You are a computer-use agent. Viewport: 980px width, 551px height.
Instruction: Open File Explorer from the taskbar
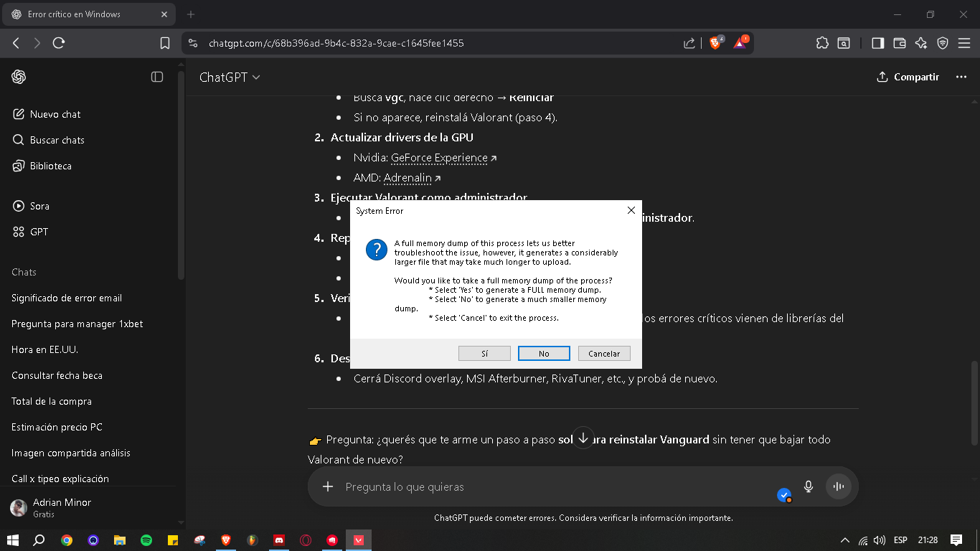pyautogui.click(x=120, y=540)
